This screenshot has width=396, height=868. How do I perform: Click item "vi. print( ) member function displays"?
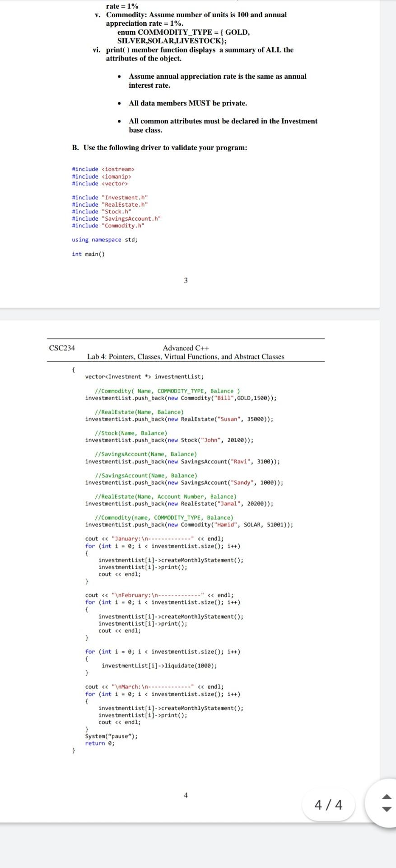pyautogui.click(x=193, y=50)
